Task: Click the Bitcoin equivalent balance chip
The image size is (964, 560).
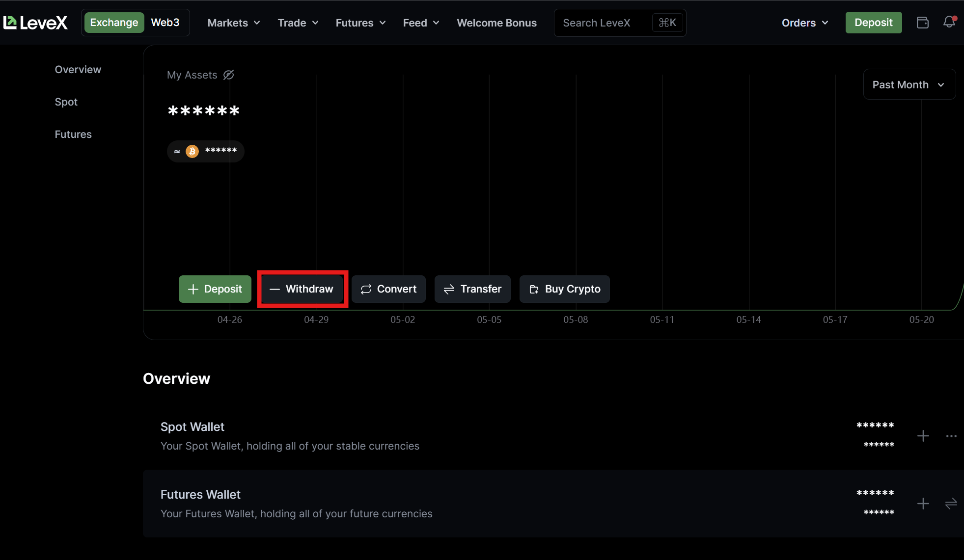Action: [206, 151]
